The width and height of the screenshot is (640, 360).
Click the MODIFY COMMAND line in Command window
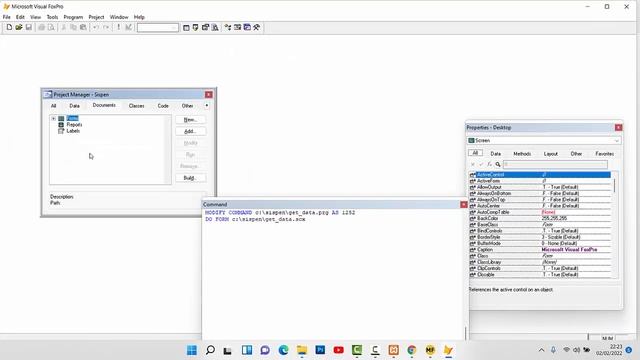[x=280, y=213]
